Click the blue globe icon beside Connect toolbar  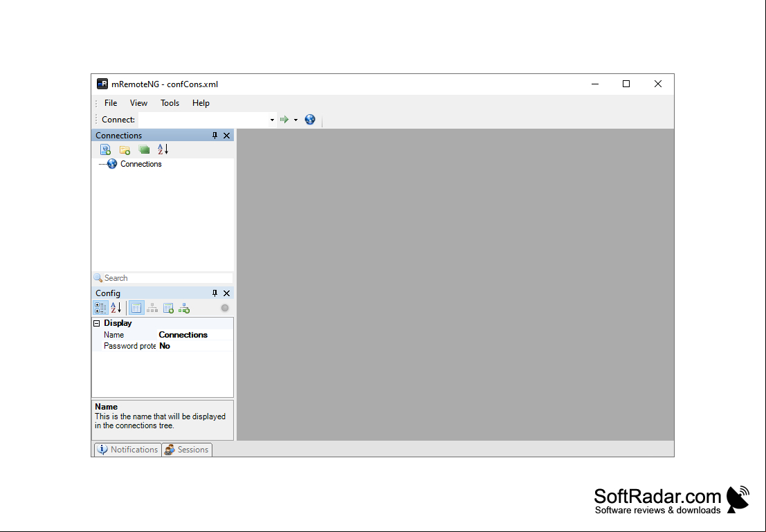[310, 119]
